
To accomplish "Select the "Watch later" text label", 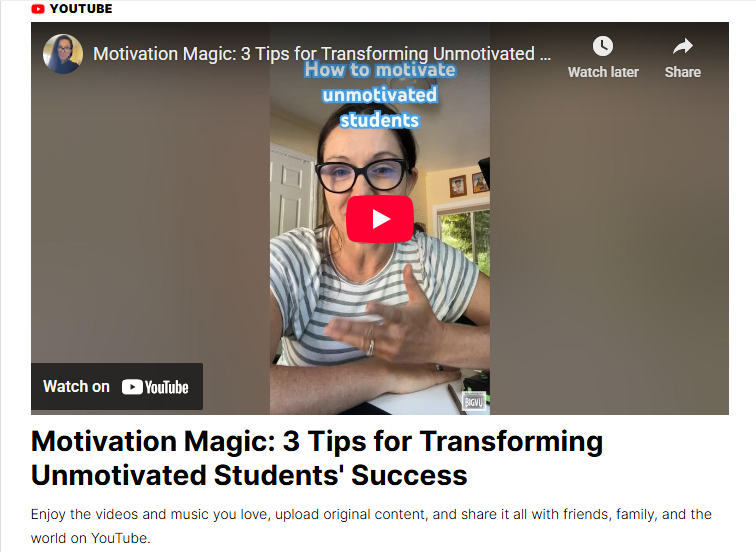I will pos(603,72).
